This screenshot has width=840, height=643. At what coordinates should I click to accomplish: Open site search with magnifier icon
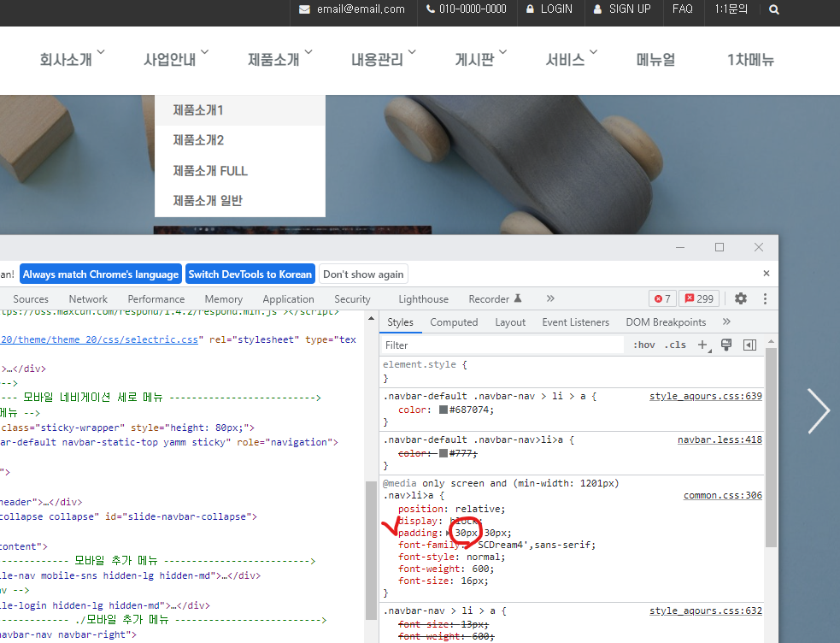pyautogui.click(x=773, y=9)
